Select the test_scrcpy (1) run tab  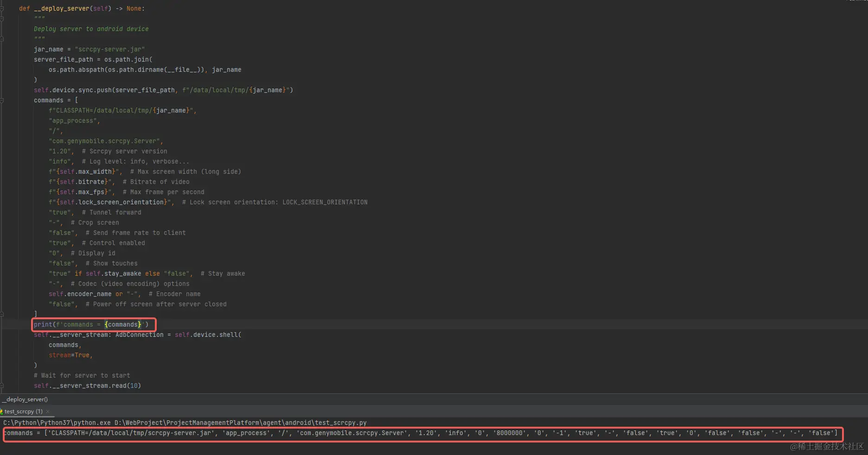[x=22, y=411]
